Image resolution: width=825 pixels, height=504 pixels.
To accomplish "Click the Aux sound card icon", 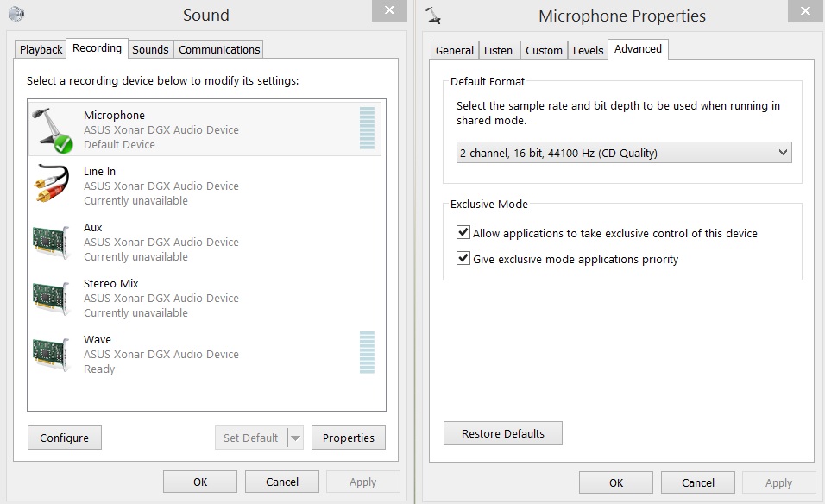I will point(52,242).
